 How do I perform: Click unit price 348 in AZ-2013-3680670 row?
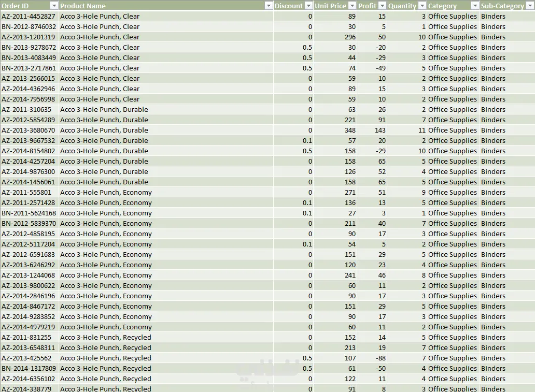click(350, 130)
